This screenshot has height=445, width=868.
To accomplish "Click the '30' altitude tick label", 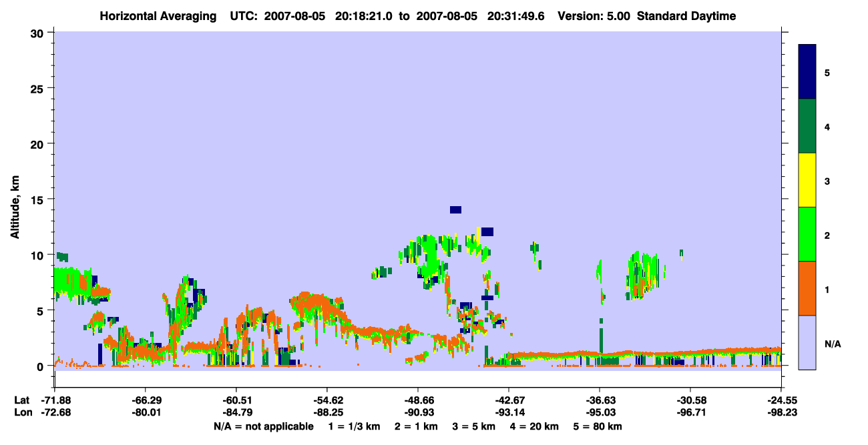I will (x=39, y=33).
